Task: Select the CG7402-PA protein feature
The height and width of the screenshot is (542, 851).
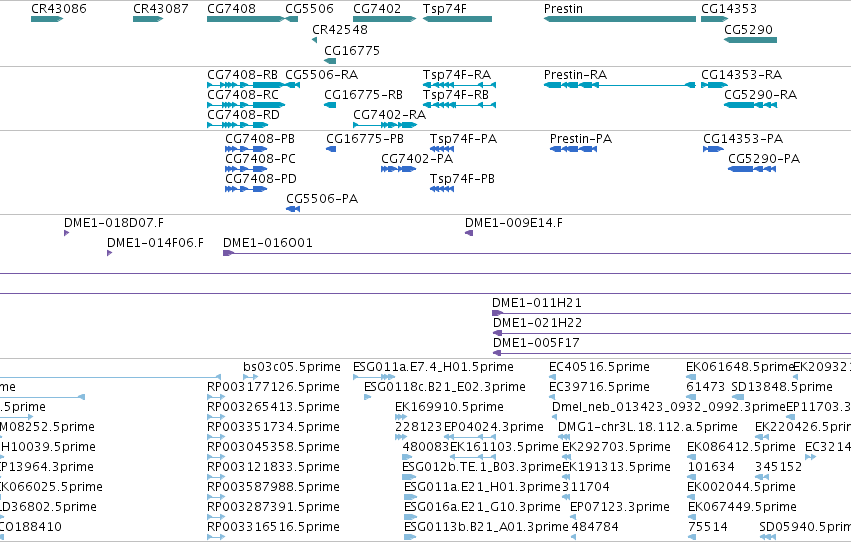Action: (398, 169)
